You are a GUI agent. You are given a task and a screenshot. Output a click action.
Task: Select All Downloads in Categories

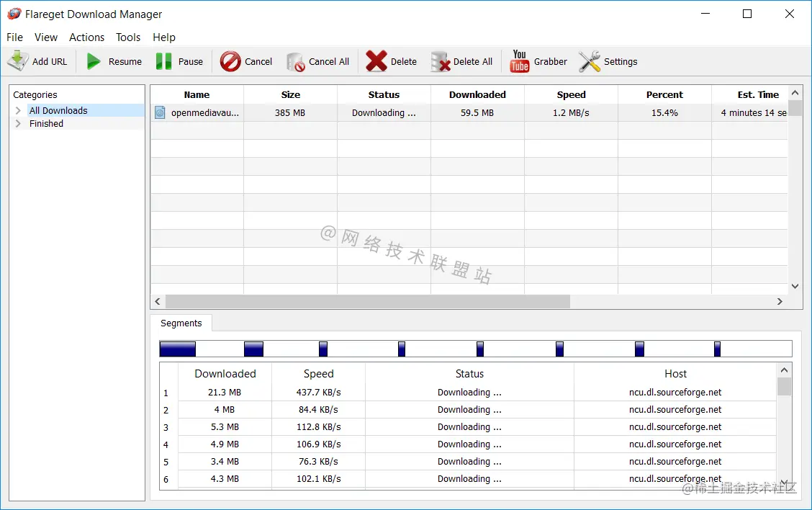[x=58, y=110]
